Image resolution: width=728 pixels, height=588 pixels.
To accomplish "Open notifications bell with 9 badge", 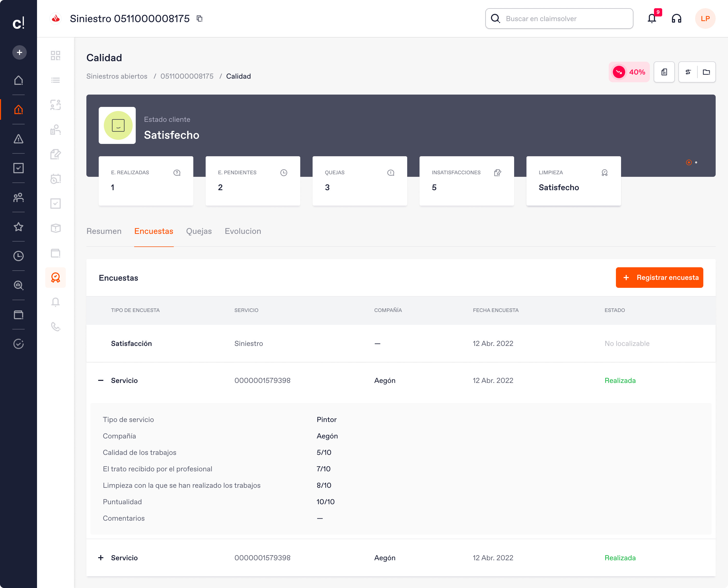I will coord(652,18).
